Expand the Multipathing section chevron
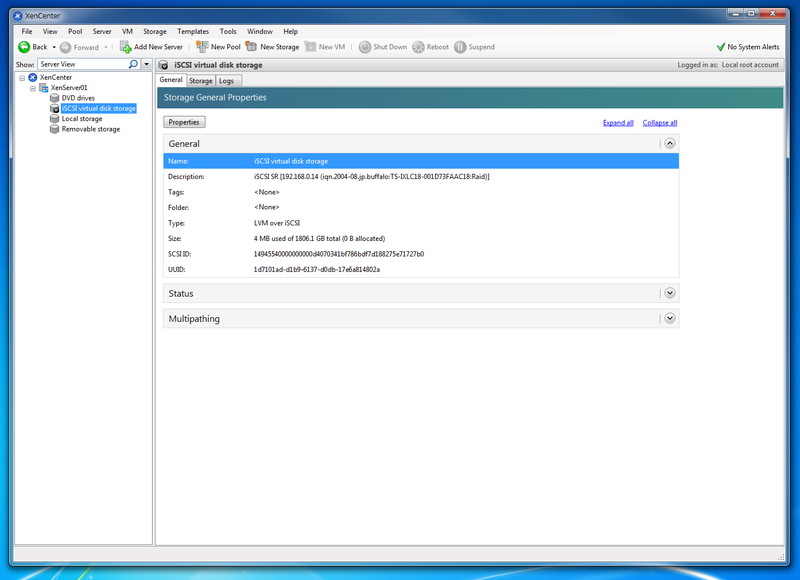The width and height of the screenshot is (800, 580). coord(670,318)
